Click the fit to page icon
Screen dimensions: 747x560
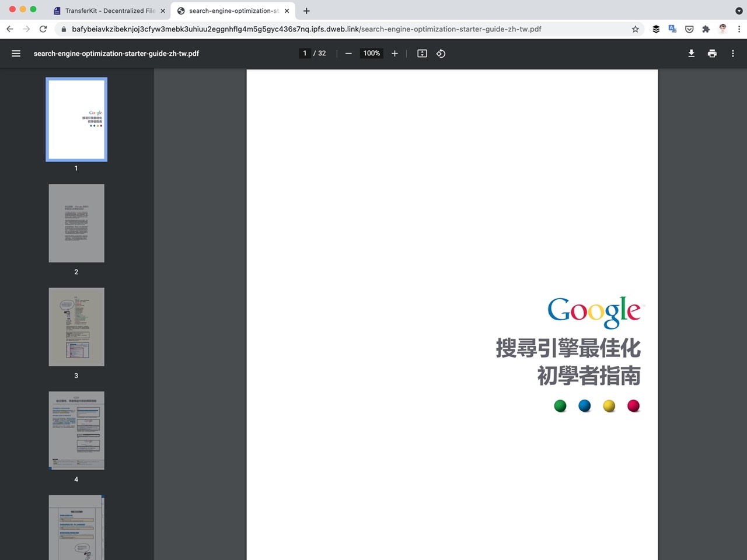pos(423,53)
